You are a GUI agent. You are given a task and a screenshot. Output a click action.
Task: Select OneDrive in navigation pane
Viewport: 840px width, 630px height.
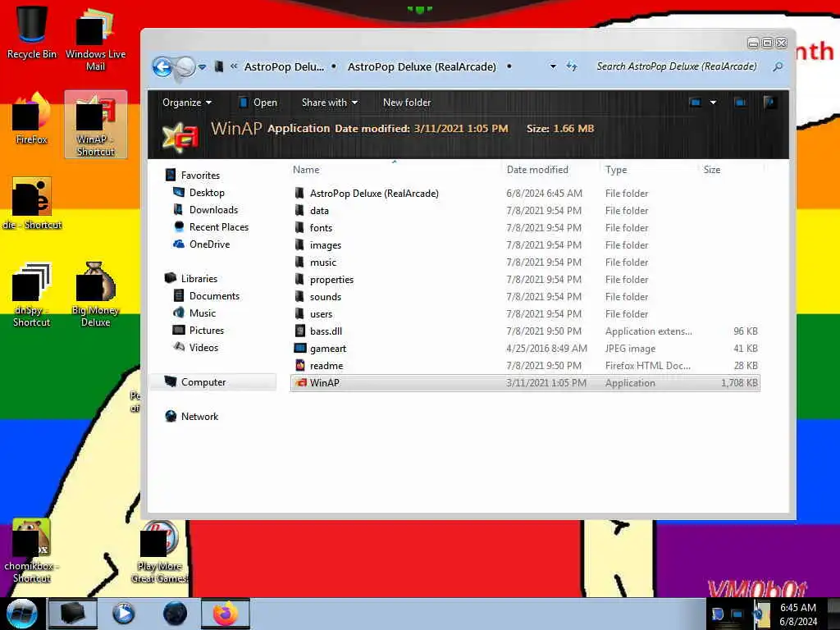pyautogui.click(x=209, y=244)
